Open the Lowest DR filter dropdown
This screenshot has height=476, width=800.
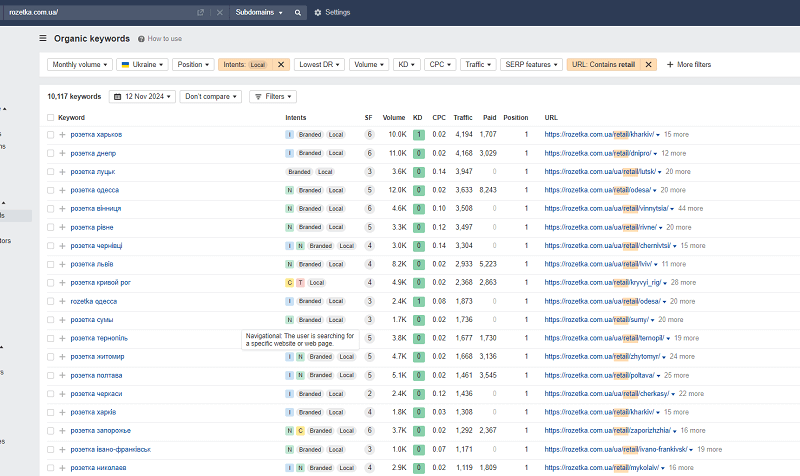click(x=319, y=65)
